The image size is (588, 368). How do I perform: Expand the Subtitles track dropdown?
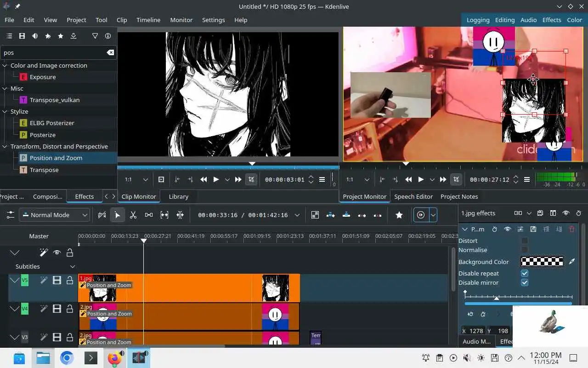click(x=72, y=266)
